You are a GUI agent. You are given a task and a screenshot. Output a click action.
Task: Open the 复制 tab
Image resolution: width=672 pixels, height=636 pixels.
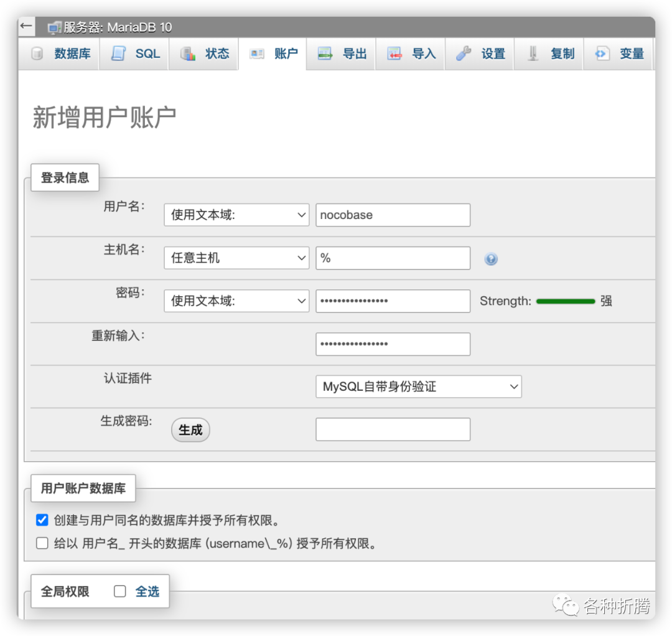(x=549, y=54)
